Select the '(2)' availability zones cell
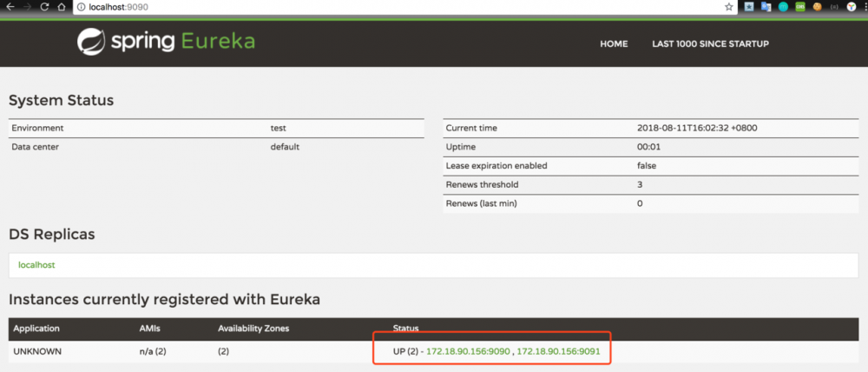 pos(224,351)
